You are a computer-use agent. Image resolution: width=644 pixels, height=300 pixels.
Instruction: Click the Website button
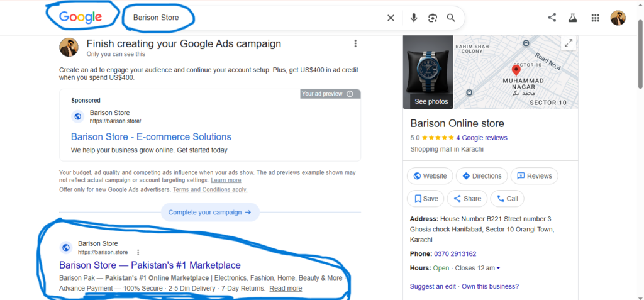click(430, 176)
